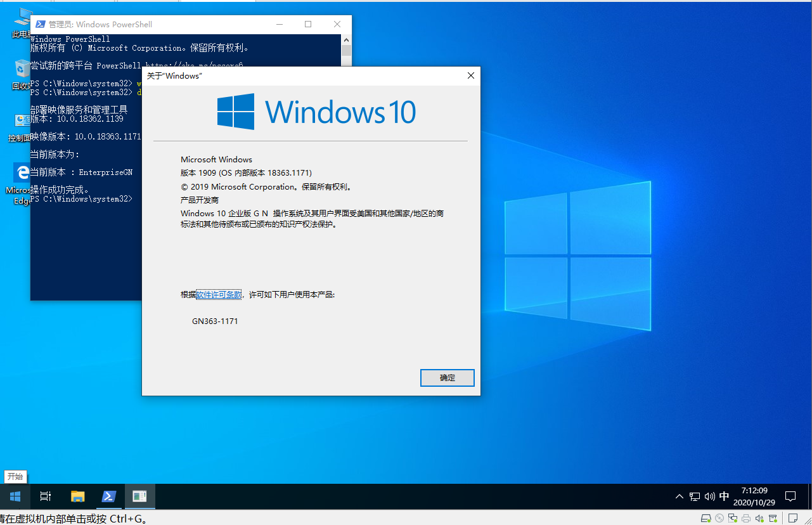Viewport: 812px width, 525px height.
Task: Minimize the PowerShell window
Action: coord(279,24)
